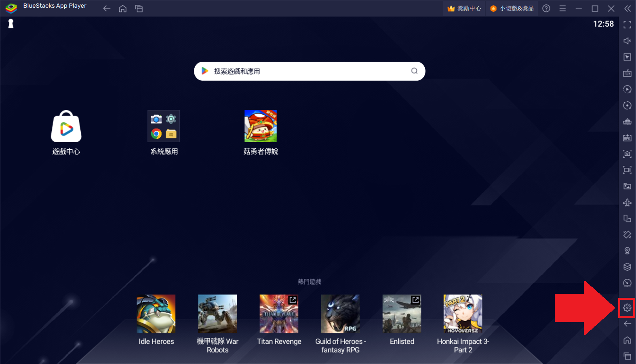
Task: Open the set location sidebar icon
Action: pyautogui.click(x=627, y=251)
